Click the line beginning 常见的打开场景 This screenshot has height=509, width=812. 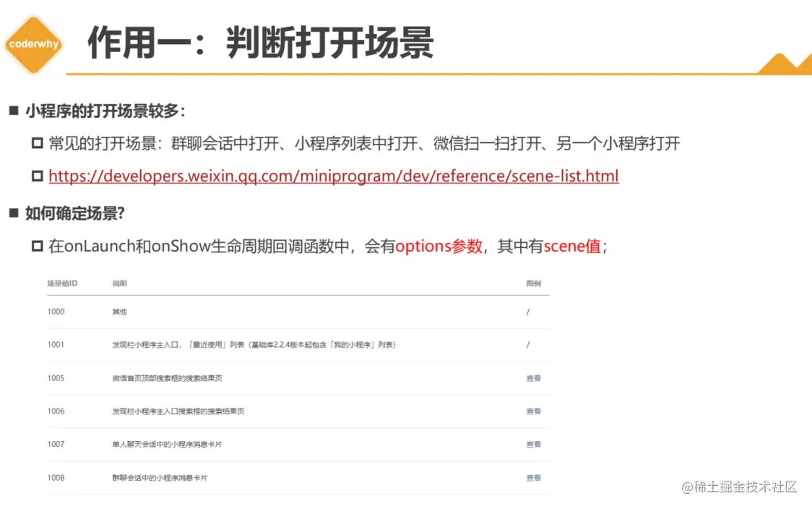(364, 144)
